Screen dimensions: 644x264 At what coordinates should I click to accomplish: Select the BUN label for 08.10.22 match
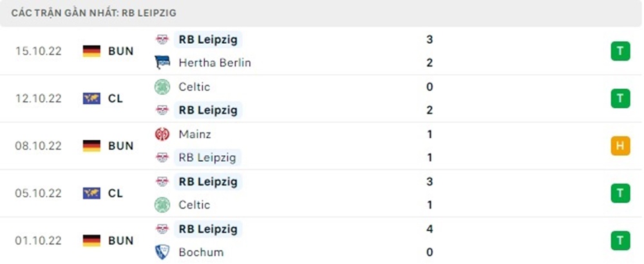coord(120,146)
